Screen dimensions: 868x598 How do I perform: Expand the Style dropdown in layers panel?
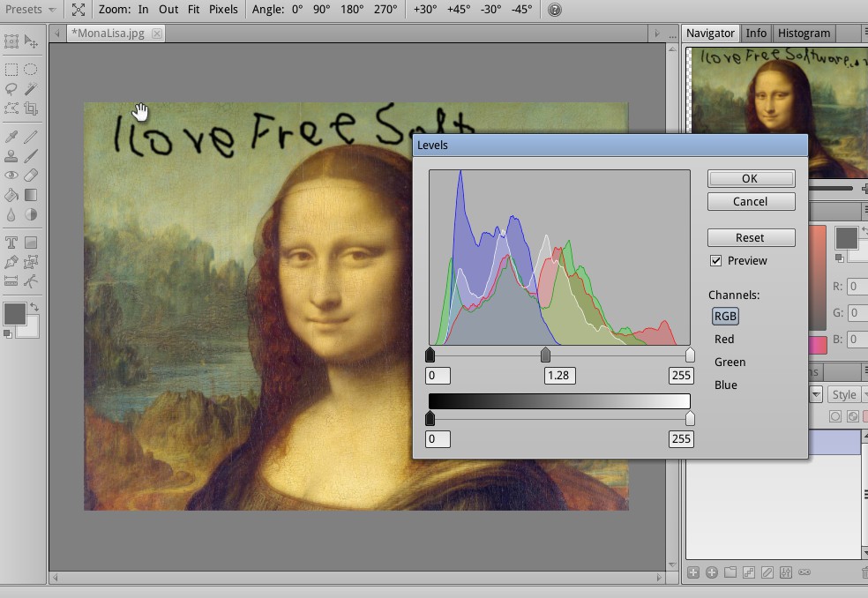(848, 395)
